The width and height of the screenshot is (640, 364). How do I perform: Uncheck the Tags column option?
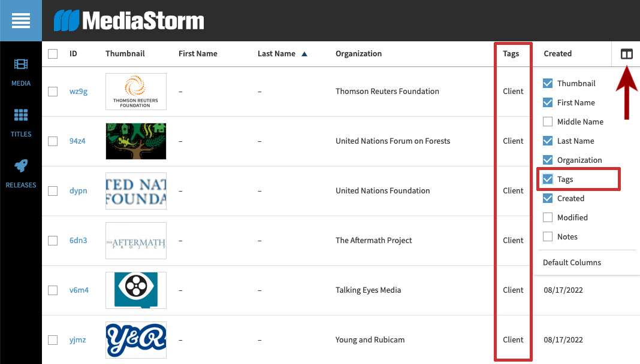(x=548, y=179)
